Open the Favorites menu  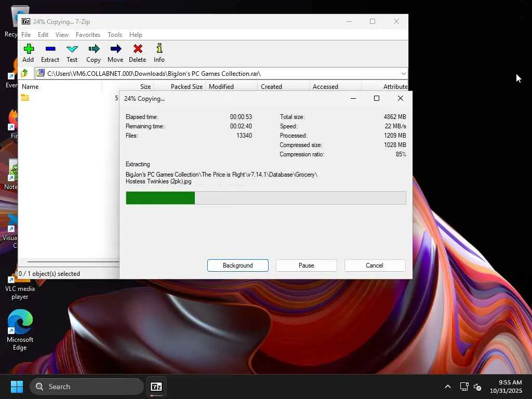click(x=88, y=35)
